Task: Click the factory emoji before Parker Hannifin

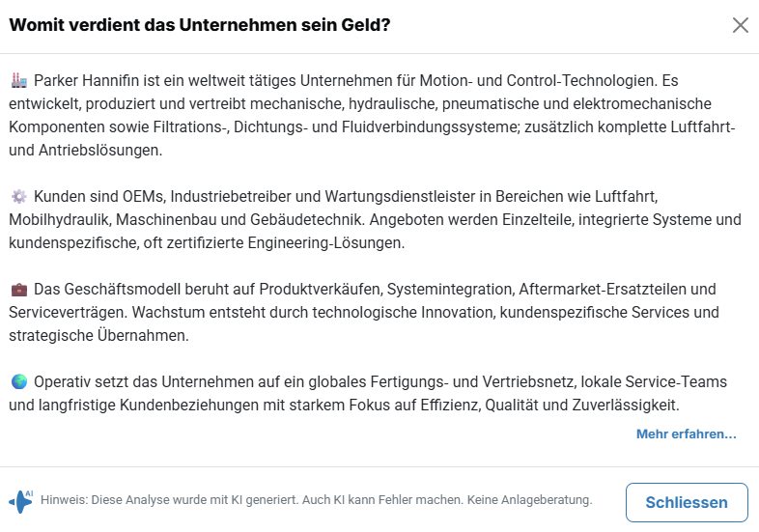Action: [19, 79]
